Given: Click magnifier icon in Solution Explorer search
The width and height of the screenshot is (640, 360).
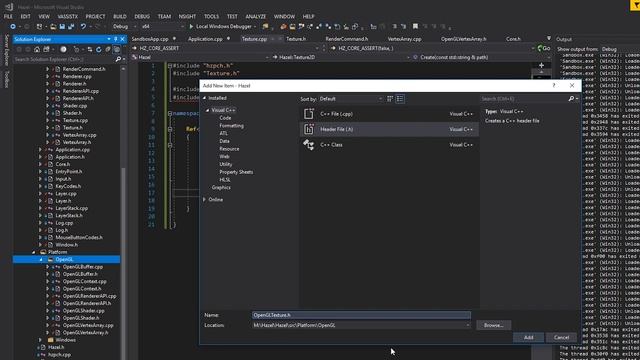Looking at the screenshot, I should pyautogui.click(x=118, y=59).
